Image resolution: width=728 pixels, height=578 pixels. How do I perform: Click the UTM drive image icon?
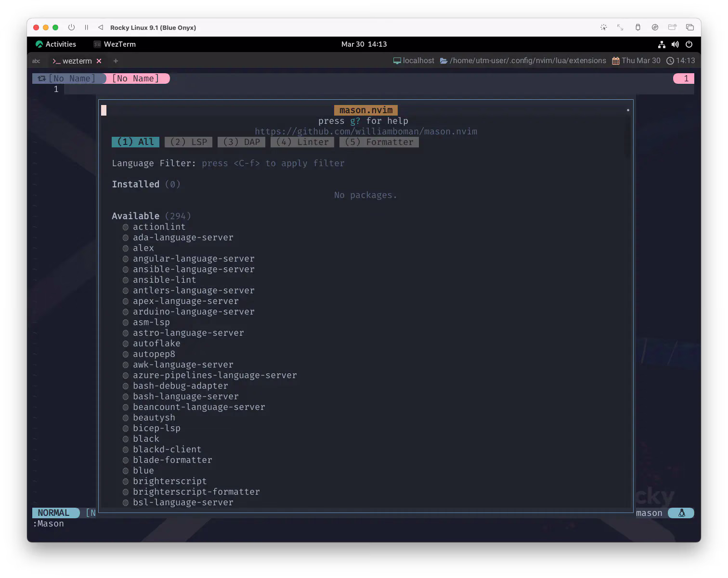(655, 27)
